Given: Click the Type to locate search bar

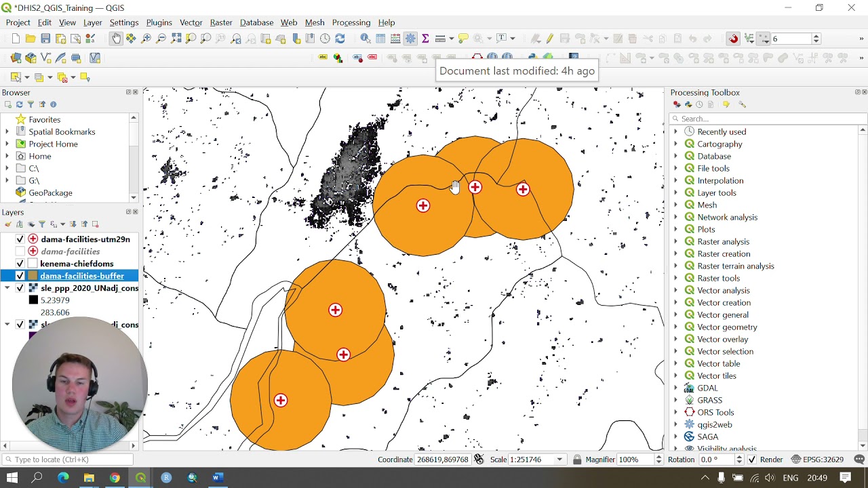Looking at the screenshot, I should pos(69,460).
